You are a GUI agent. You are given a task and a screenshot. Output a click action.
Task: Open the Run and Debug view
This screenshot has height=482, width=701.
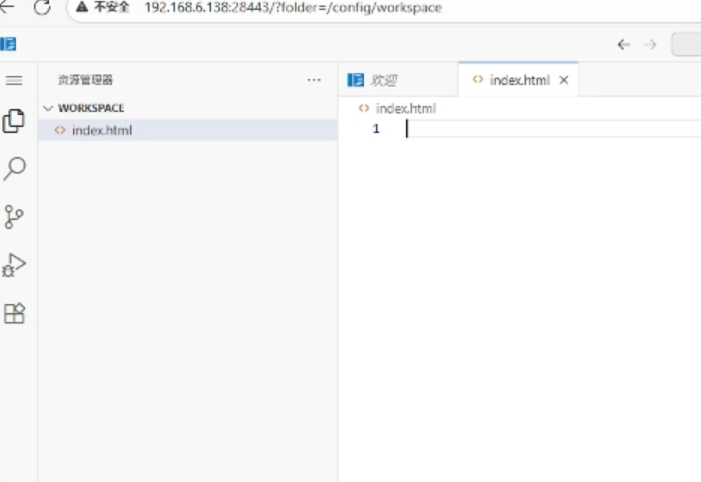[14, 265]
